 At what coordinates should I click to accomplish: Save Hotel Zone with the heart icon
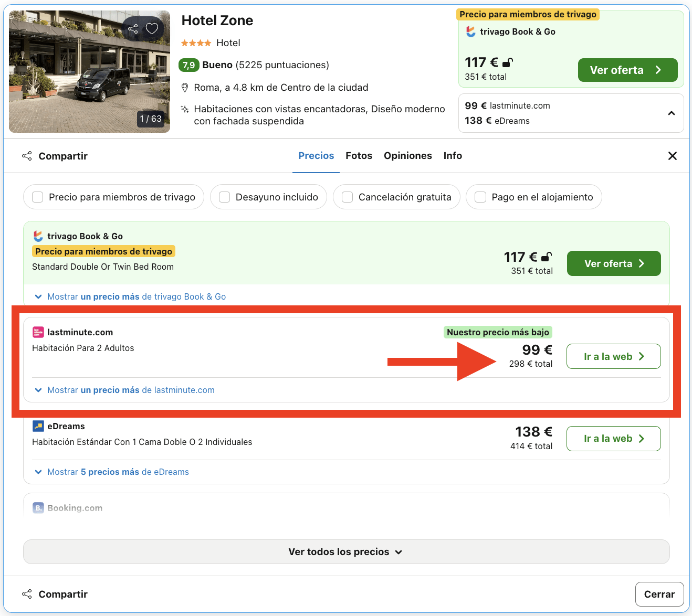[x=152, y=28]
